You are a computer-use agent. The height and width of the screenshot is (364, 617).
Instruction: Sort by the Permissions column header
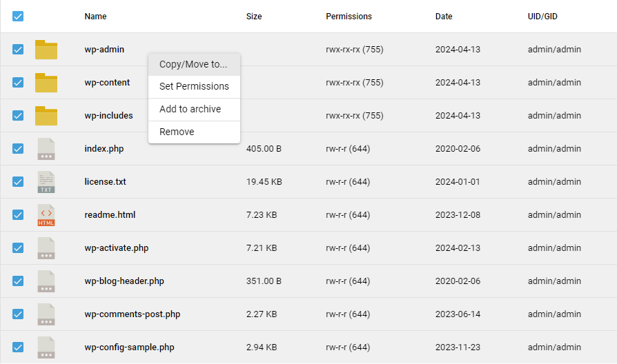click(349, 17)
